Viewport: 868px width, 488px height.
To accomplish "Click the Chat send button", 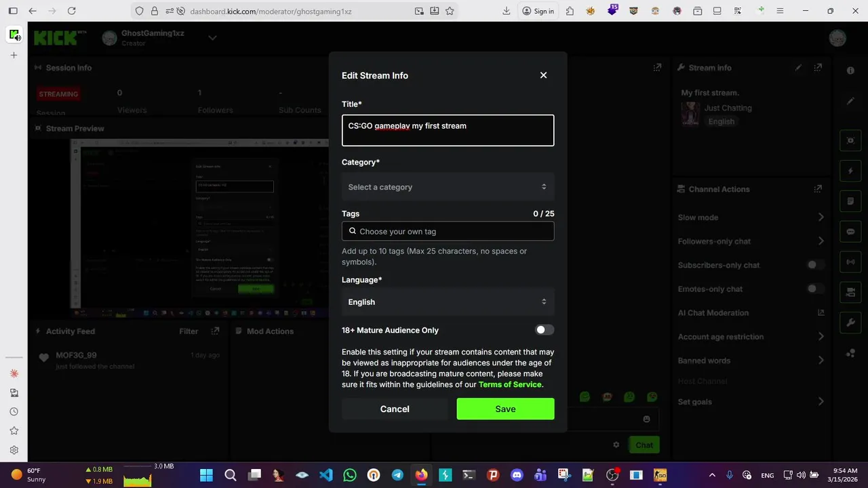I will tap(644, 445).
